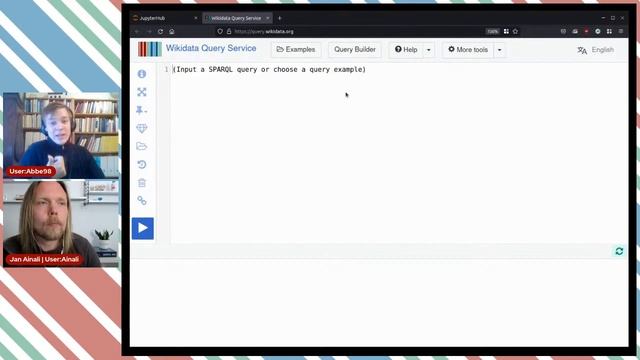
Task: Click the browser forward arrow
Action: pyautogui.click(x=149, y=31)
